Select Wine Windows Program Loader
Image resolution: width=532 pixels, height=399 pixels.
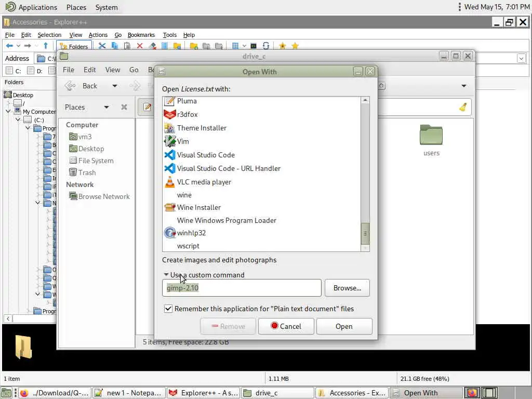click(262, 220)
